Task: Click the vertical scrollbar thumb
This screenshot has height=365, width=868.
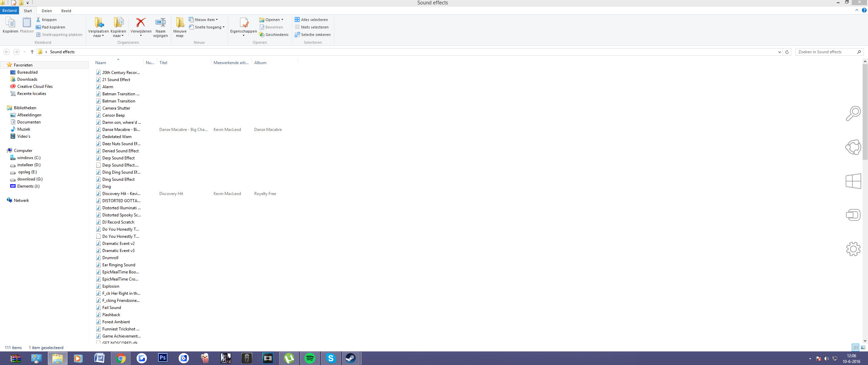Action: pyautogui.click(x=865, y=112)
